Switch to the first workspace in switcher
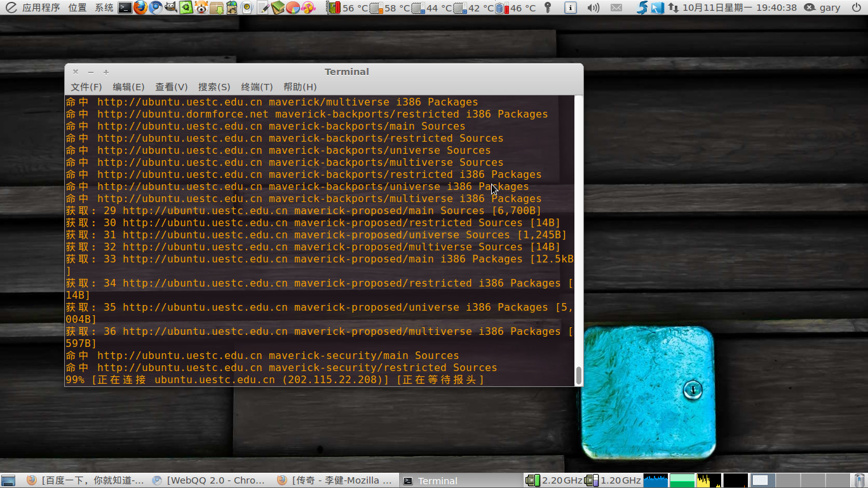 pos(763,480)
